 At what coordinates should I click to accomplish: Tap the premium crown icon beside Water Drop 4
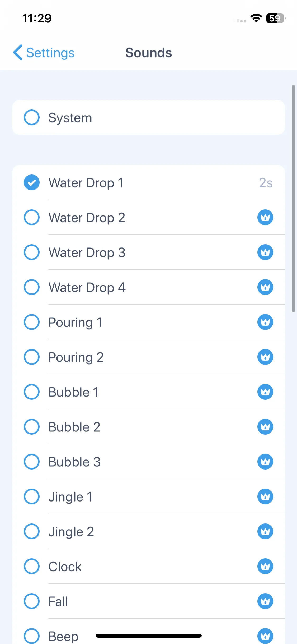(265, 287)
